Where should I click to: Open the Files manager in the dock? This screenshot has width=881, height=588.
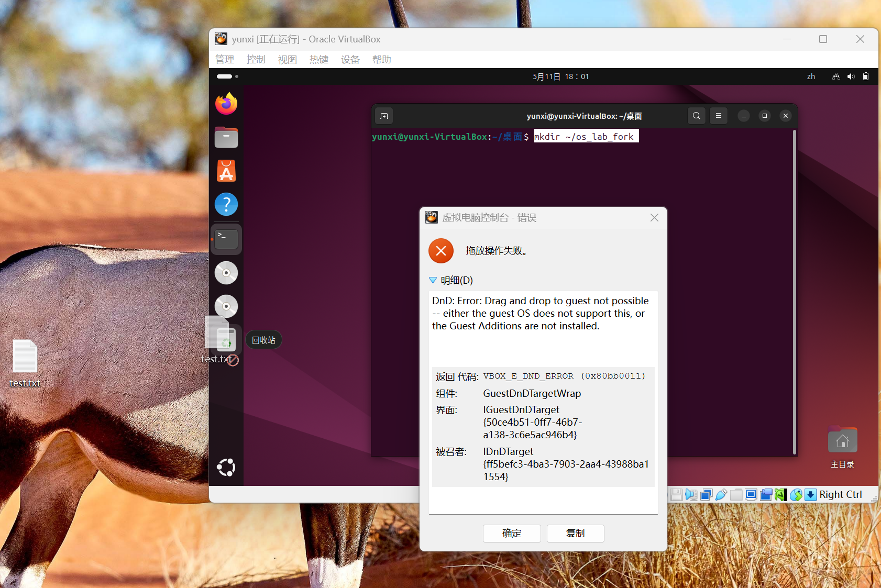[x=226, y=137]
